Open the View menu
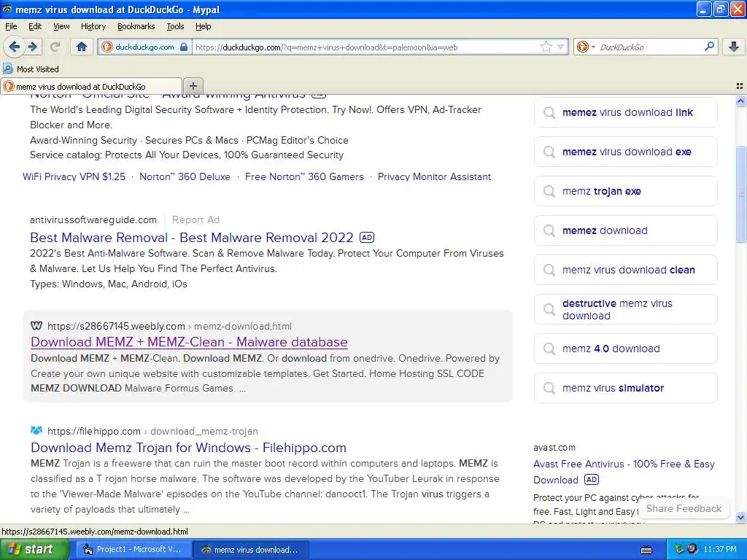747x560 pixels. pos(61,26)
